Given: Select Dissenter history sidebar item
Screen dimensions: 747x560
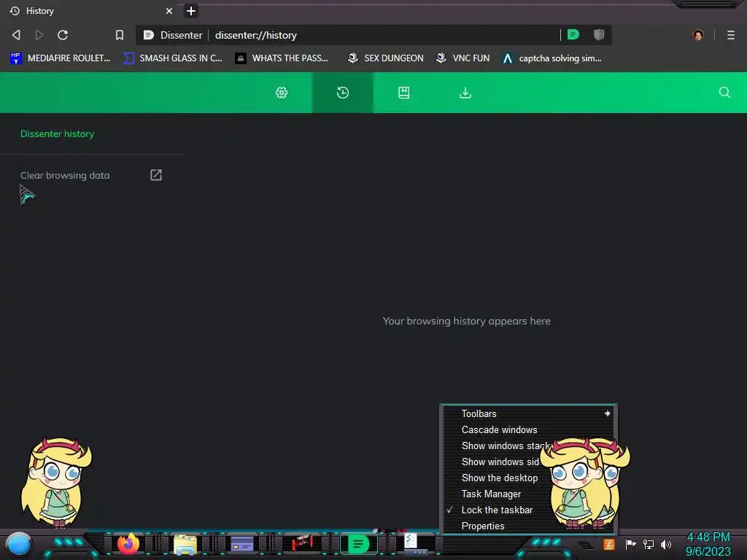Looking at the screenshot, I should click(57, 134).
